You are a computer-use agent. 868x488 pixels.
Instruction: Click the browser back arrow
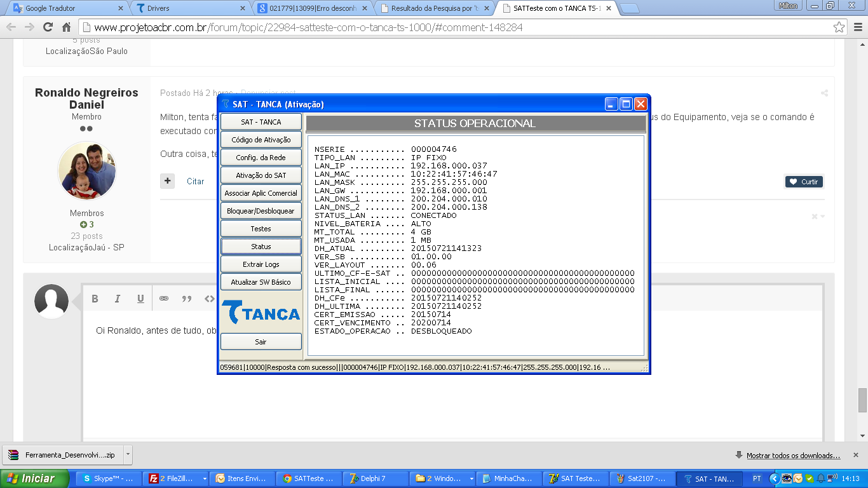11,27
